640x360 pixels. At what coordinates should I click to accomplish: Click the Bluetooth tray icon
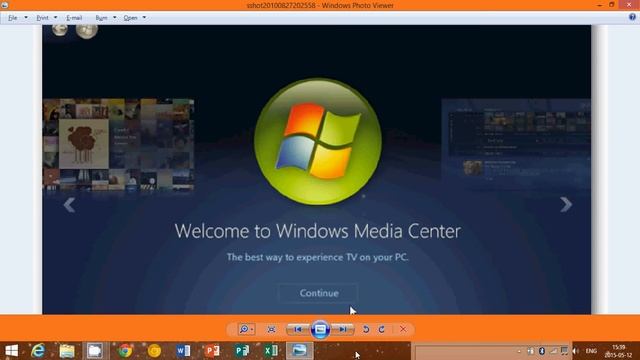tap(542, 351)
